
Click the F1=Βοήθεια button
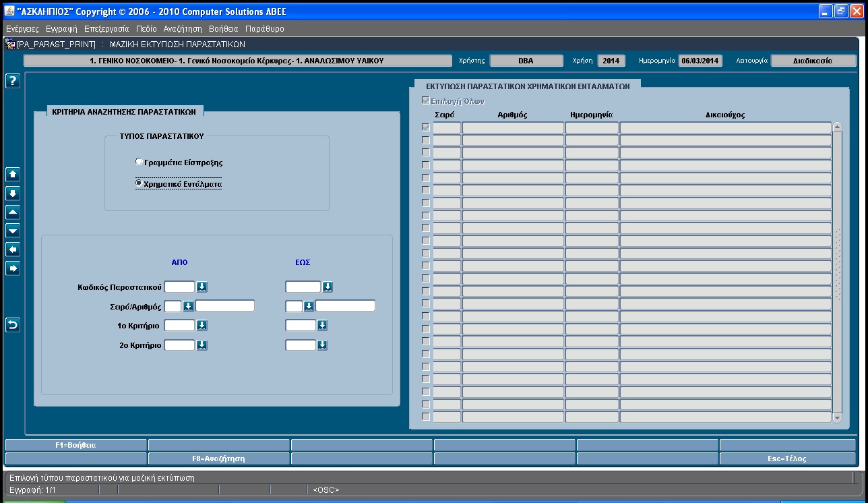click(75, 445)
